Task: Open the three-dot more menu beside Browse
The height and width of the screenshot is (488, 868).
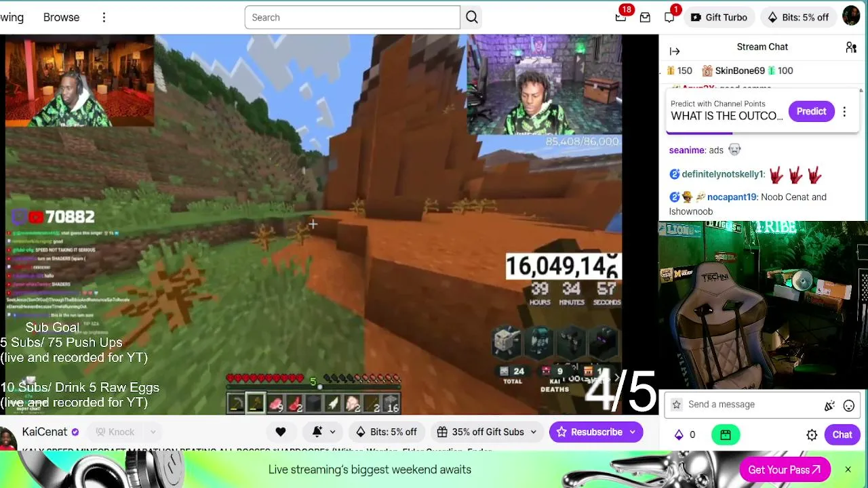Action: (104, 18)
